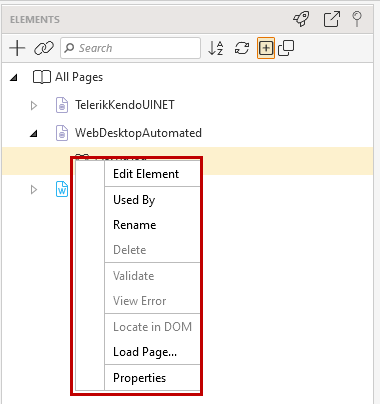This screenshot has width=380, height=404.
Task: Expand the node with W file icon
Action: [x=34, y=190]
